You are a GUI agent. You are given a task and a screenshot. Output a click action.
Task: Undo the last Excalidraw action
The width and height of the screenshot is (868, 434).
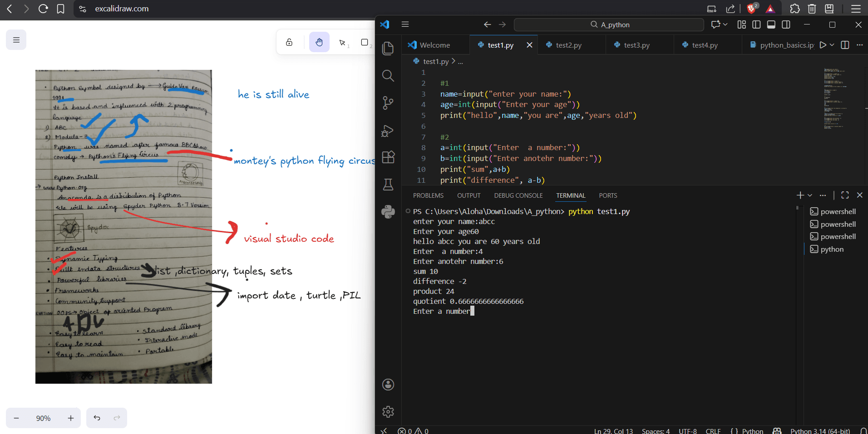click(x=96, y=418)
